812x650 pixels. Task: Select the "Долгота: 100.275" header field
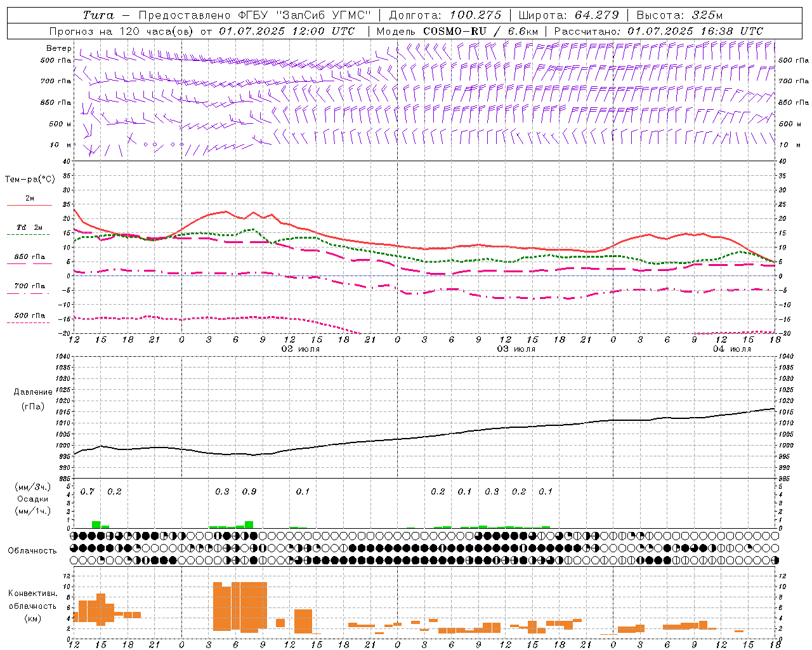pyautogui.click(x=445, y=15)
